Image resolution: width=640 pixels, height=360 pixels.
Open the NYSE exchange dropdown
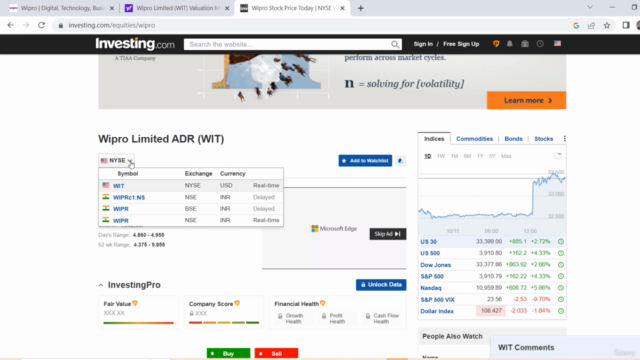pos(116,160)
